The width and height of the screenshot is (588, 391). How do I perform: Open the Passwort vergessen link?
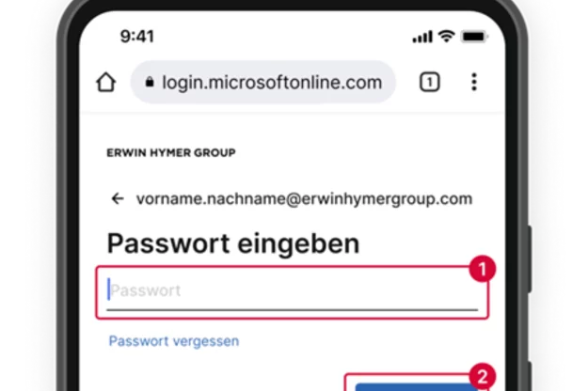click(174, 341)
